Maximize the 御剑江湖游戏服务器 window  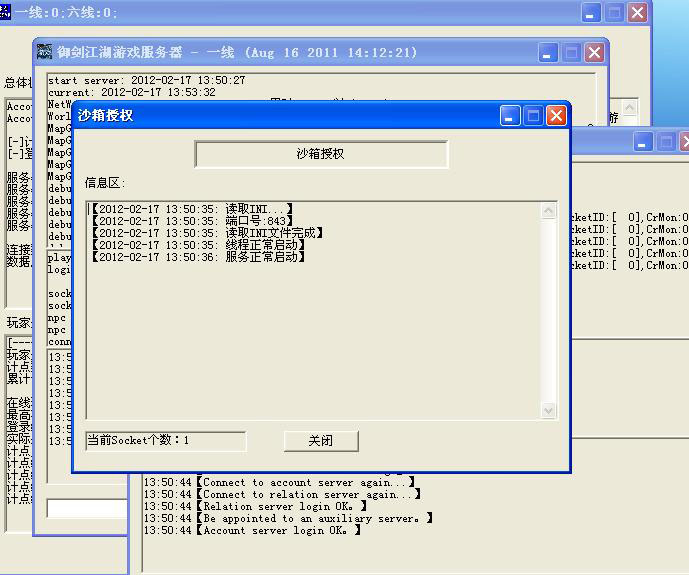point(571,52)
